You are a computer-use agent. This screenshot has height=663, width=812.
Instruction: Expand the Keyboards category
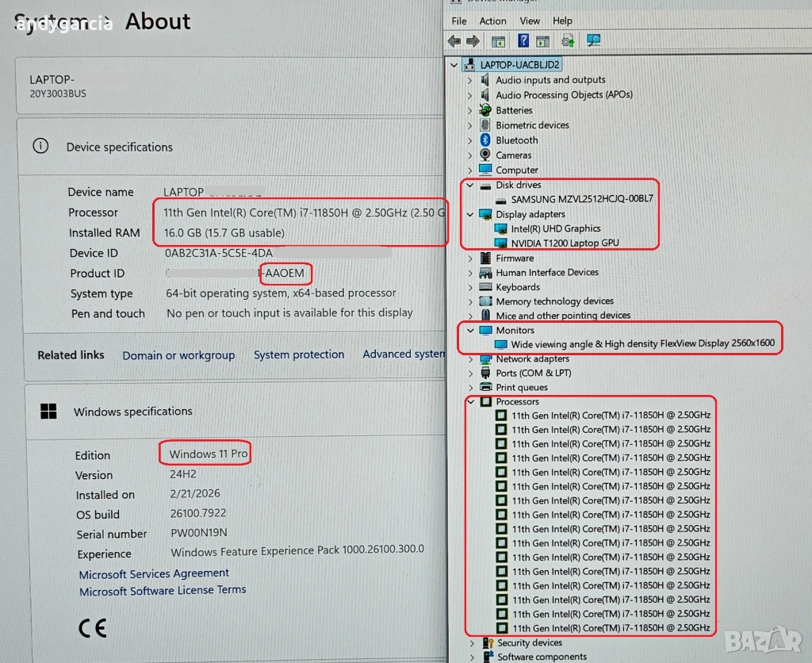469,288
